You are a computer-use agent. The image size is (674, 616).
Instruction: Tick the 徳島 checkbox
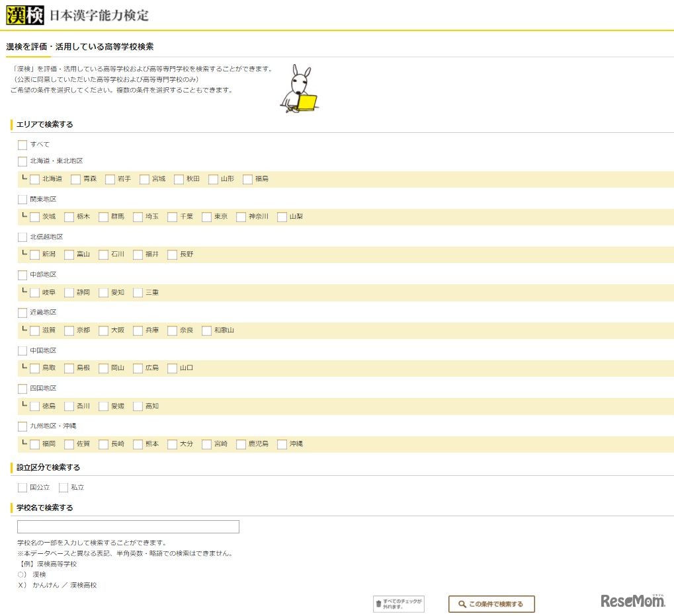pos(35,406)
